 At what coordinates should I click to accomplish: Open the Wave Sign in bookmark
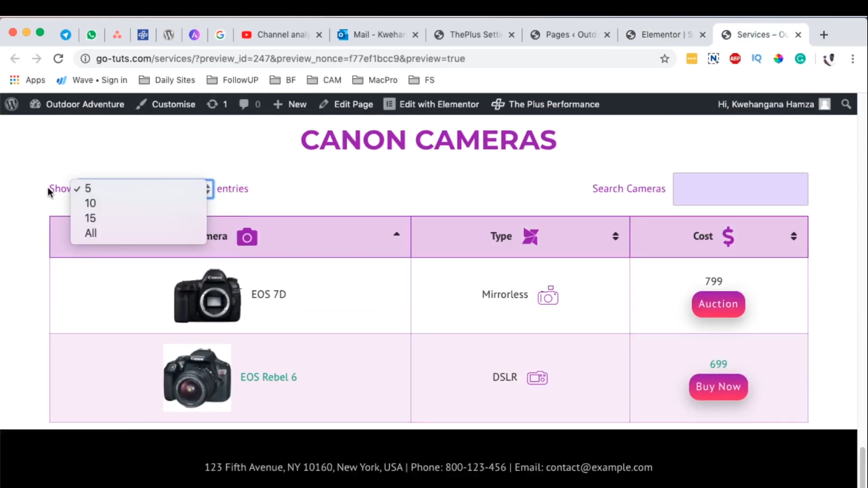(92, 80)
